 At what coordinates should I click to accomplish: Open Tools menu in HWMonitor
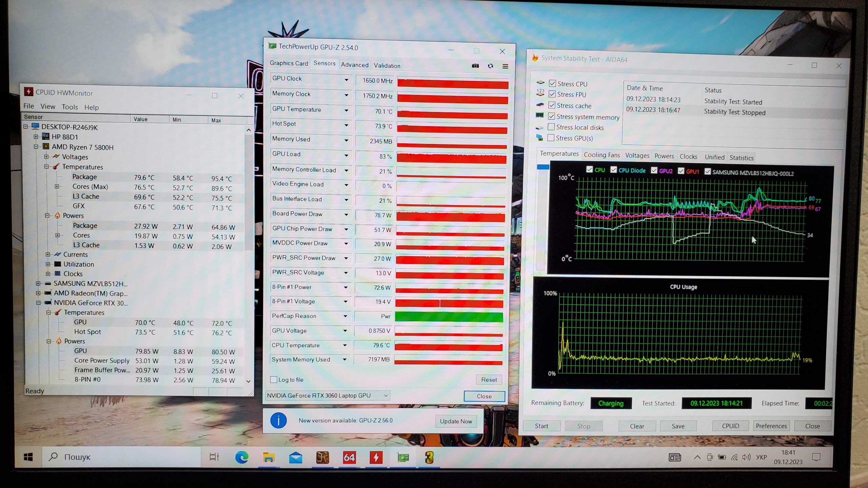point(70,107)
